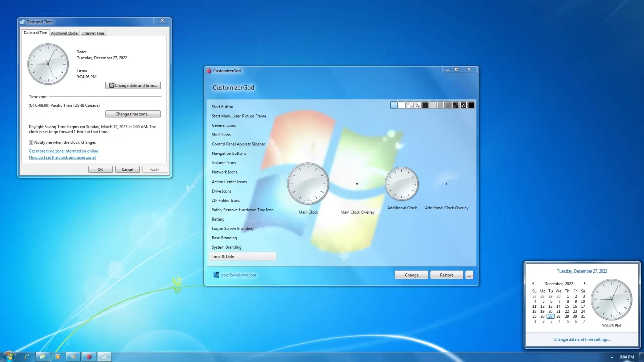Click the door2windows.com logo link
644x362 pixels.
234,275
